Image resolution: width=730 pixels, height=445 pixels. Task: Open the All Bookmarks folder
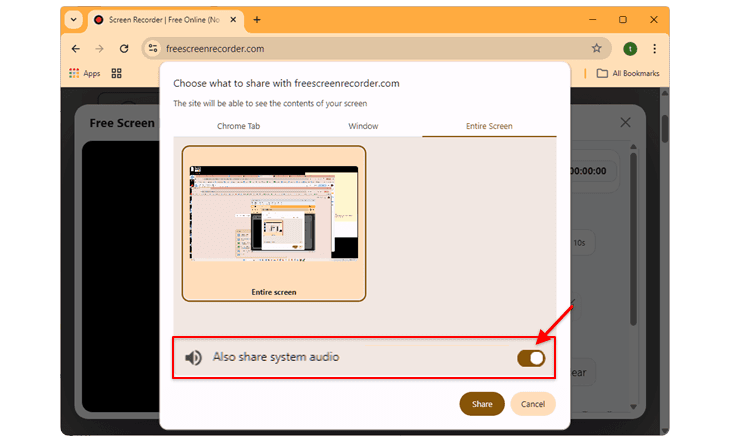pos(628,73)
